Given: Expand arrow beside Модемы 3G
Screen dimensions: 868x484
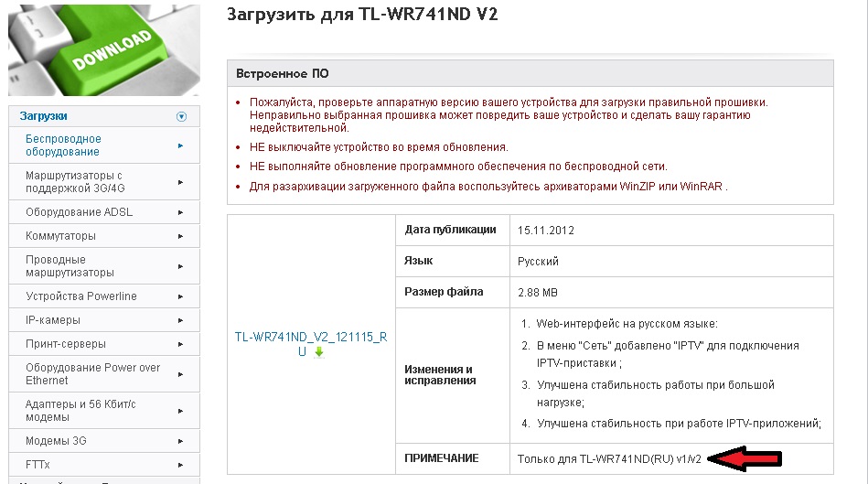Looking at the screenshot, I should coord(180,441).
